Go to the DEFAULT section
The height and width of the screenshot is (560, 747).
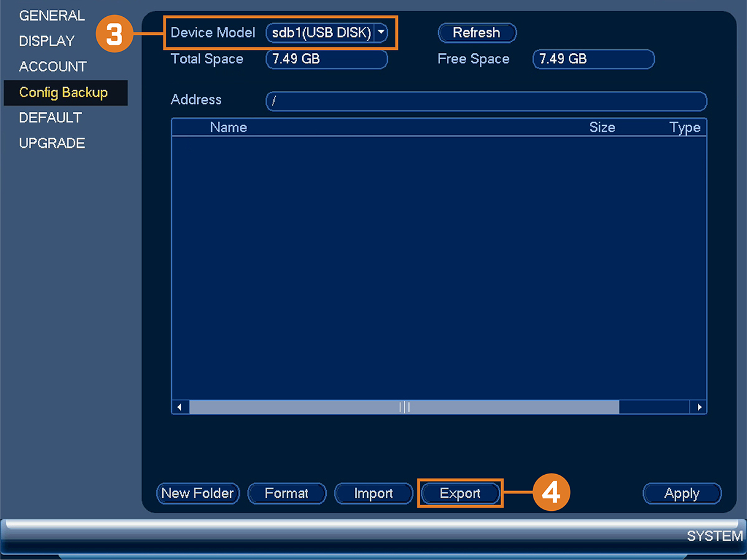[x=50, y=118]
